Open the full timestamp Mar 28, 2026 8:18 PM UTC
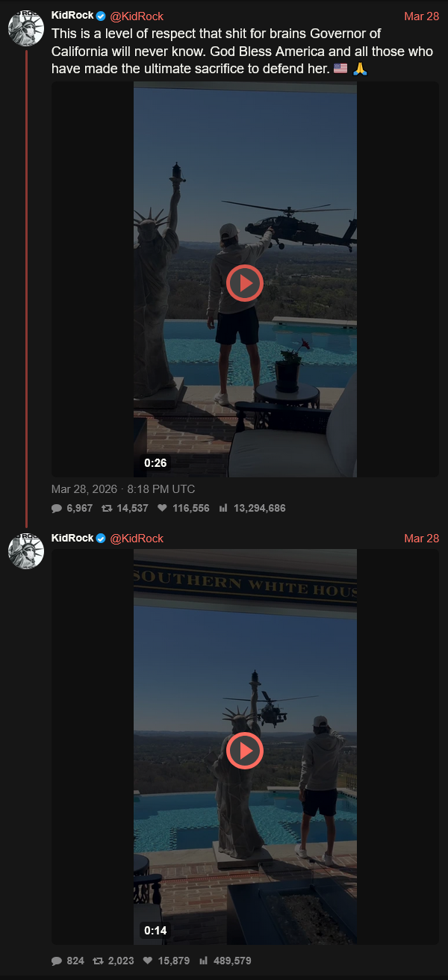 click(123, 489)
